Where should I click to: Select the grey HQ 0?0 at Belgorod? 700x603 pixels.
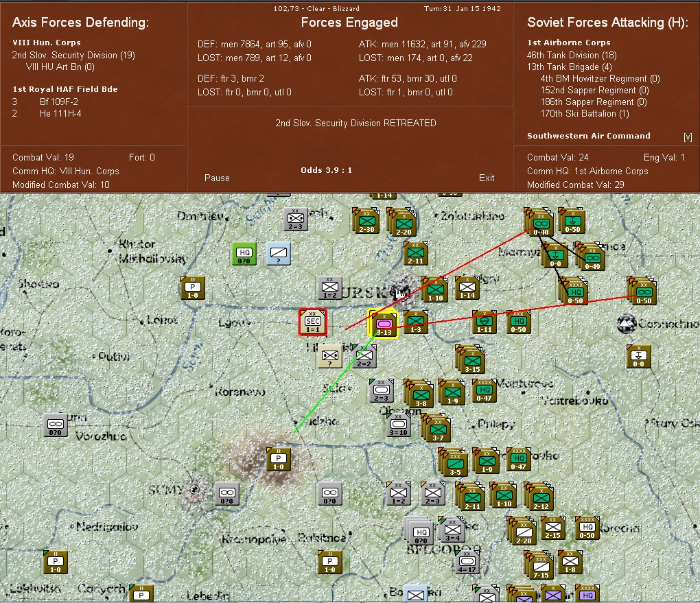pos(419,531)
